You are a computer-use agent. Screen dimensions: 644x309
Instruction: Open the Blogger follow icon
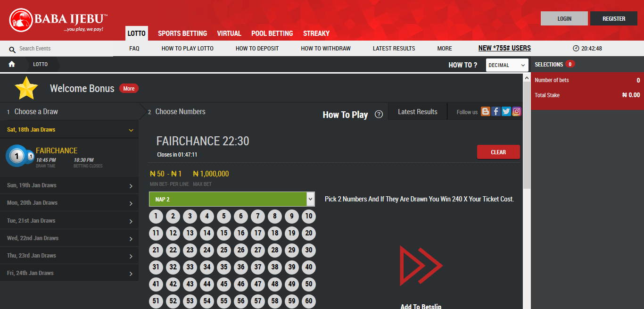(486, 111)
